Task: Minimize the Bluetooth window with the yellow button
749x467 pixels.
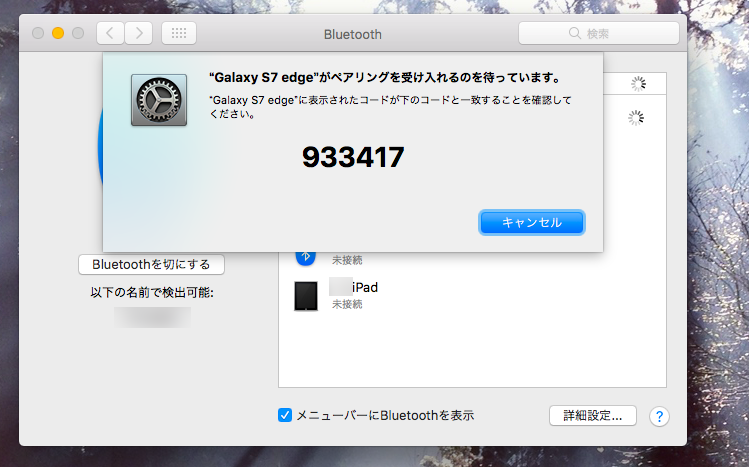Action: pyautogui.click(x=58, y=33)
